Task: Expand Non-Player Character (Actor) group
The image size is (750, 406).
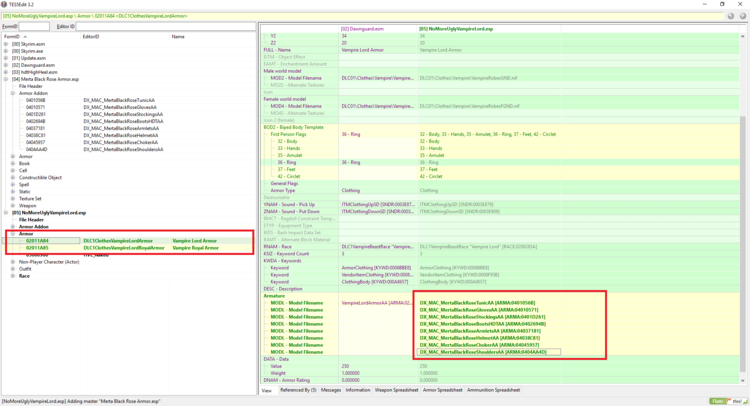Action: [x=13, y=262]
